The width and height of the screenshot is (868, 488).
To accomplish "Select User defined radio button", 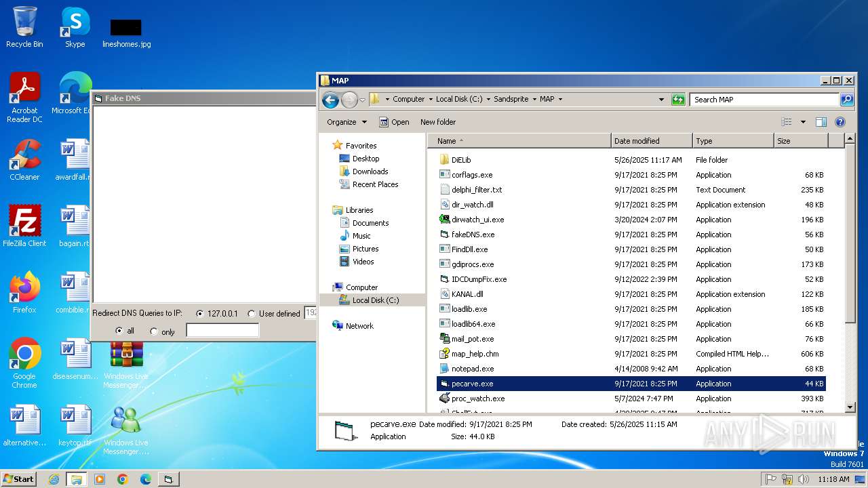I will pos(252,314).
